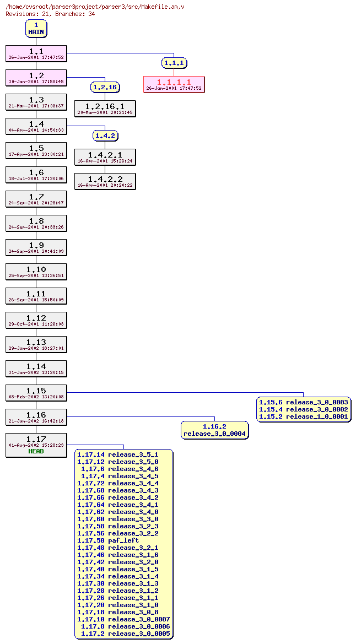Open revision 1.5 box
The width and height of the screenshot is (356, 644).
point(36,151)
